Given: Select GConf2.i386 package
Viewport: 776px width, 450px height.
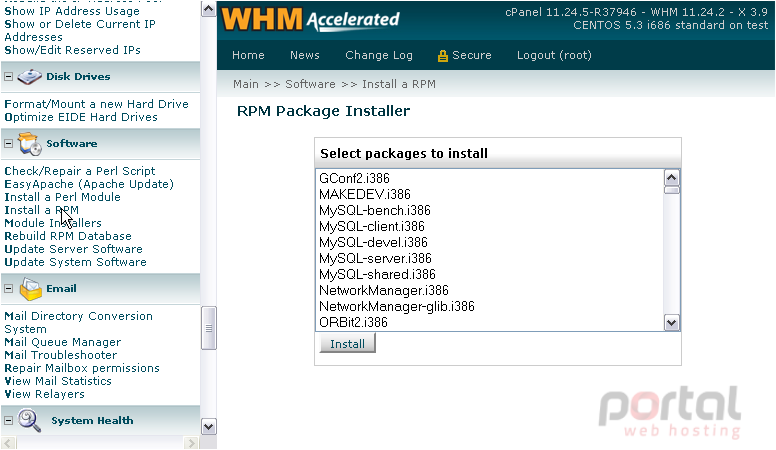Looking at the screenshot, I should pos(354,178).
